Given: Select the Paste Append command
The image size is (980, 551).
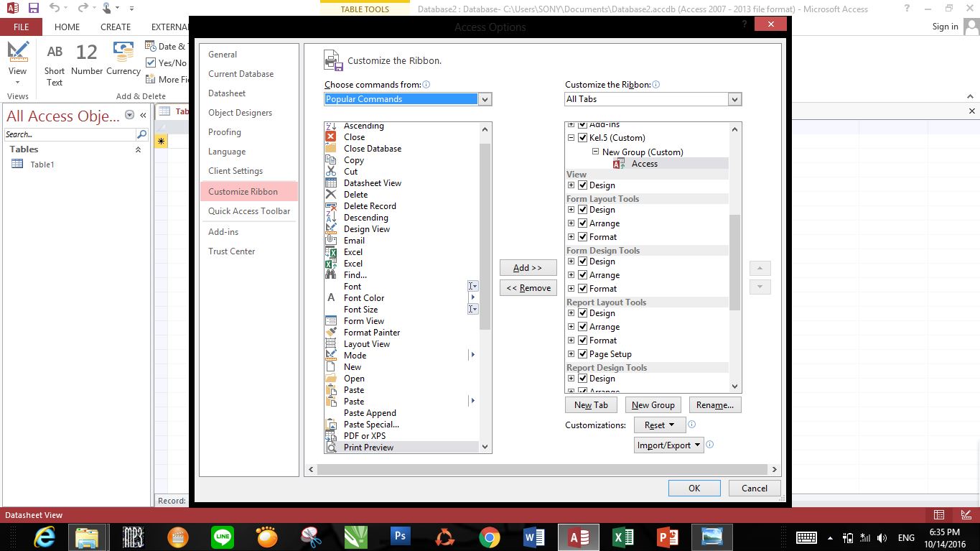Looking at the screenshot, I should (401, 413).
